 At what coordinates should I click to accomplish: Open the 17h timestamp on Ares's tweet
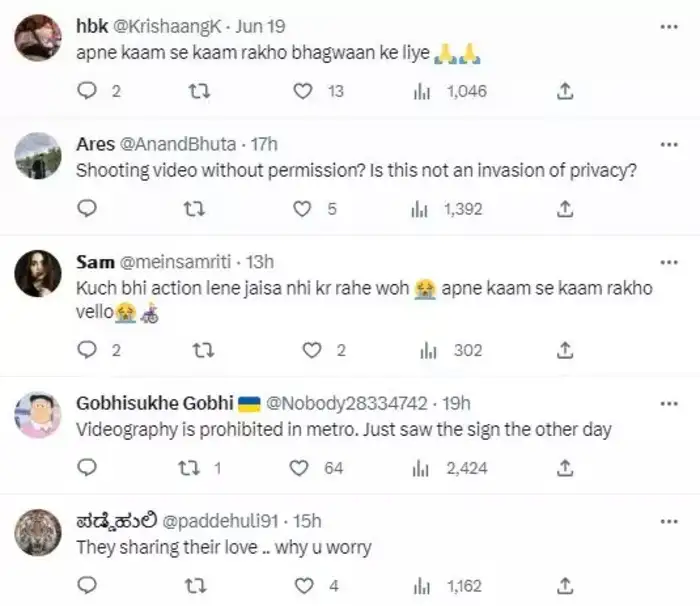264,145
